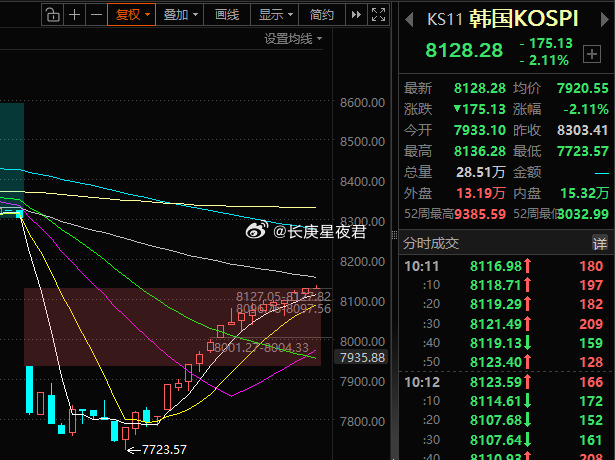Select 涨幅 value -2.11%
The image size is (615, 460).
(586, 109)
